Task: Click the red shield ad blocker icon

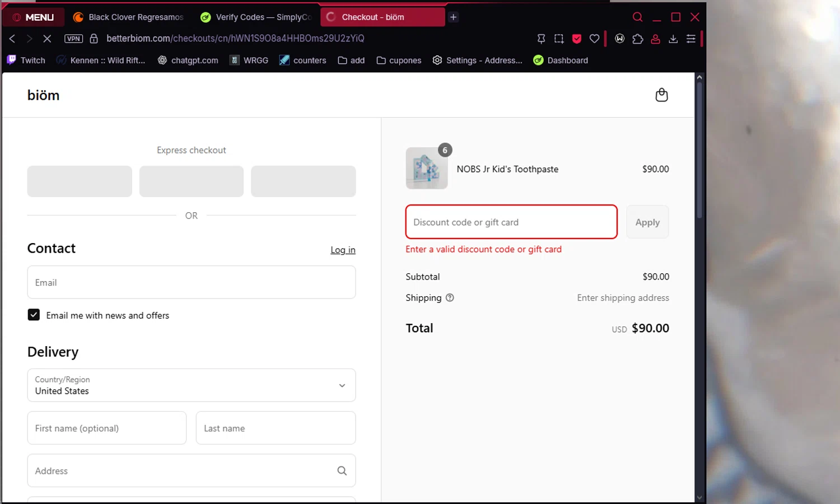Action: (577, 39)
